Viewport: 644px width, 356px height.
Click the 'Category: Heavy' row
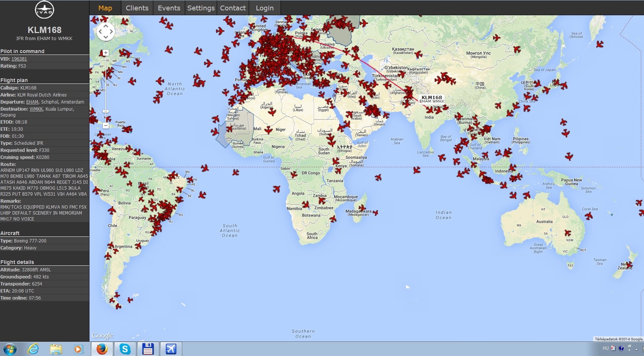coord(45,248)
